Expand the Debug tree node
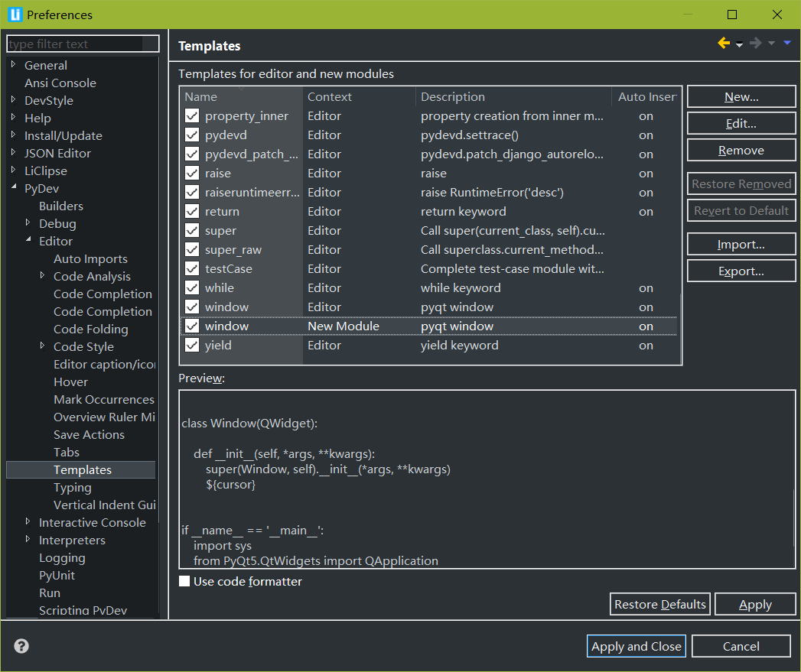This screenshot has height=672, width=801. pos(28,222)
